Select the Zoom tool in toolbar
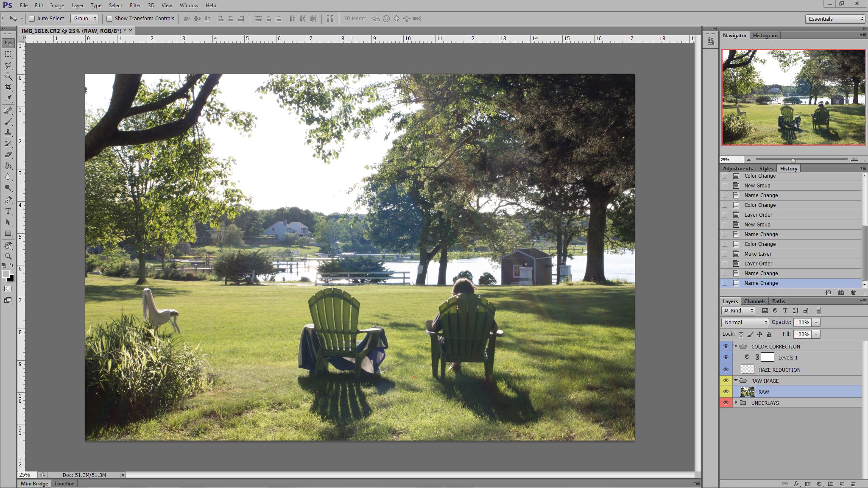 tap(8, 257)
